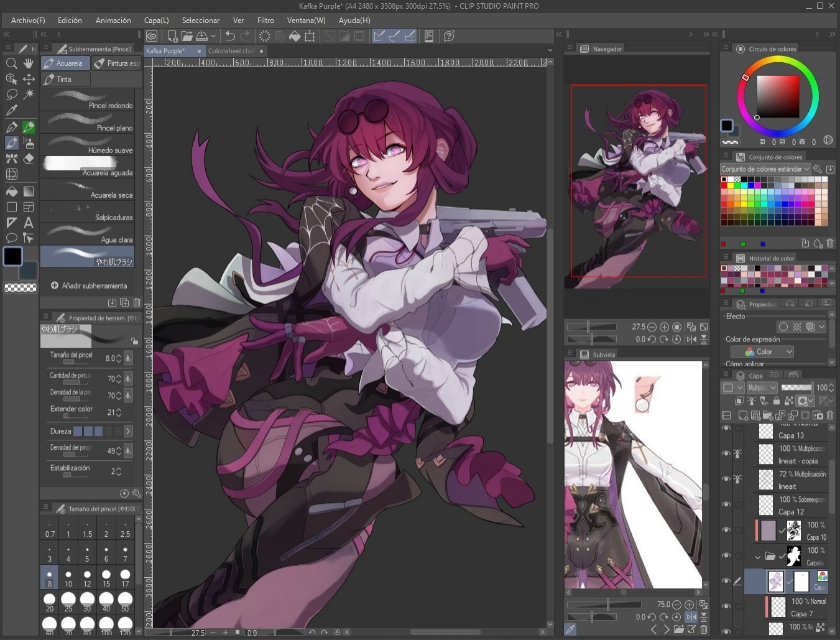Undo the last action
The width and height of the screenshot is (840, 640).
click(x=229, y=36)
